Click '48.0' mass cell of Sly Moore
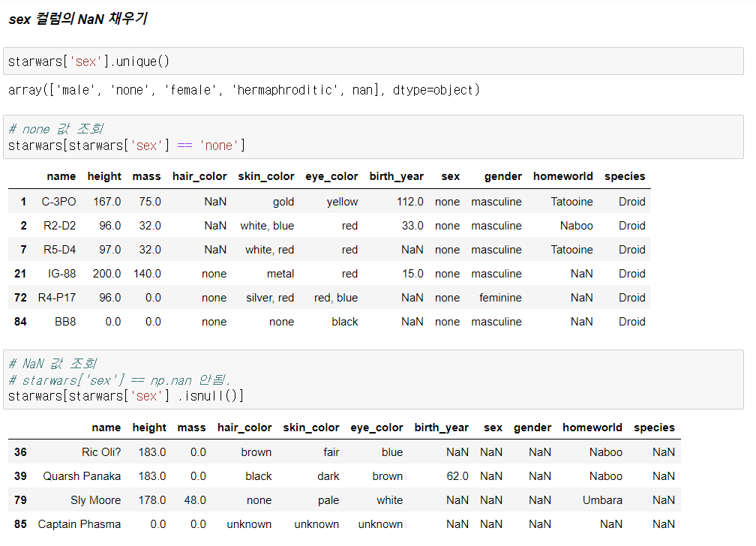The image size is (756, 546). (195, 500)
